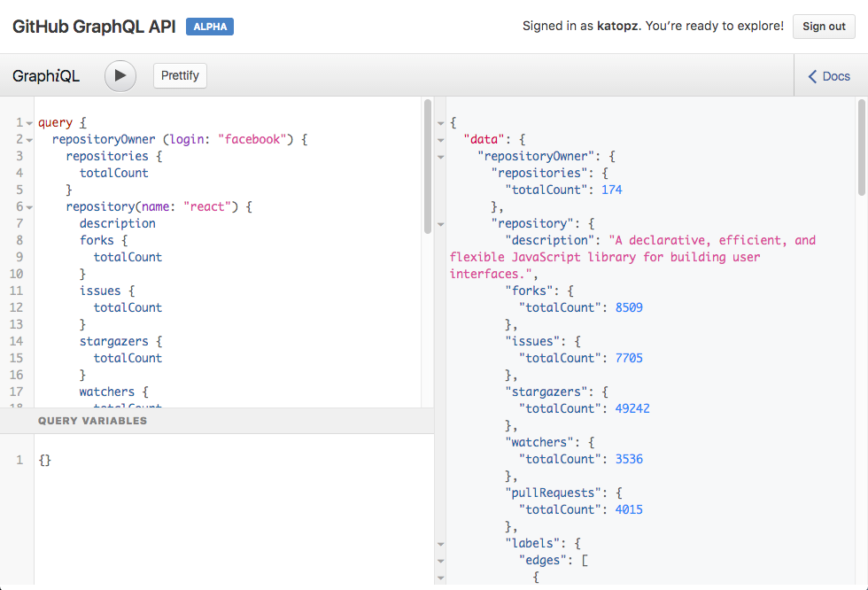
Task: Collapse the "repositoryOwner" result object
Action: [x=442, y=157]
